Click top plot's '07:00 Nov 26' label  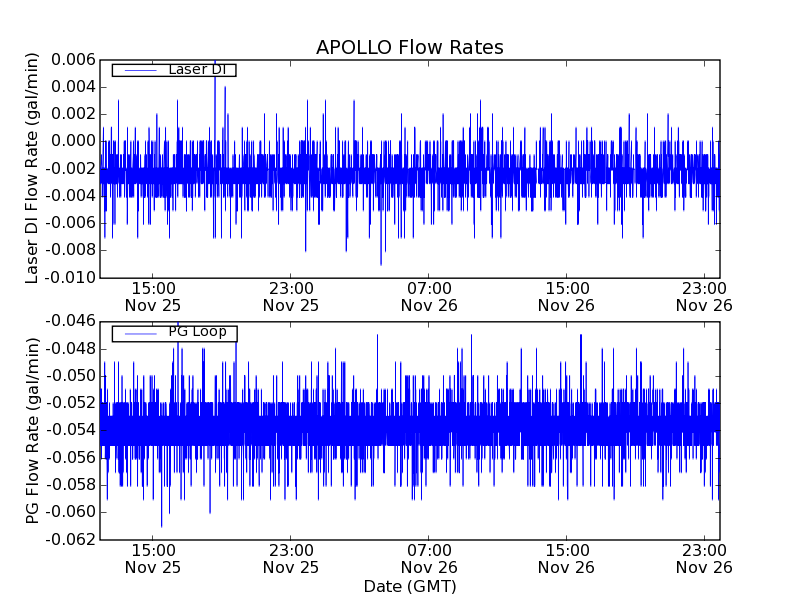click(x=429, y=297)
